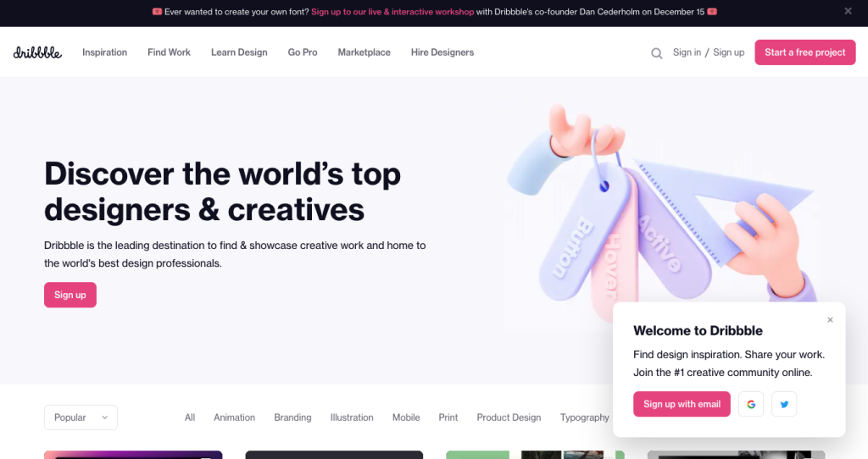868x459 pixels.
Task: Follow the live & interactive workshop link
Action: click(392, 12)
